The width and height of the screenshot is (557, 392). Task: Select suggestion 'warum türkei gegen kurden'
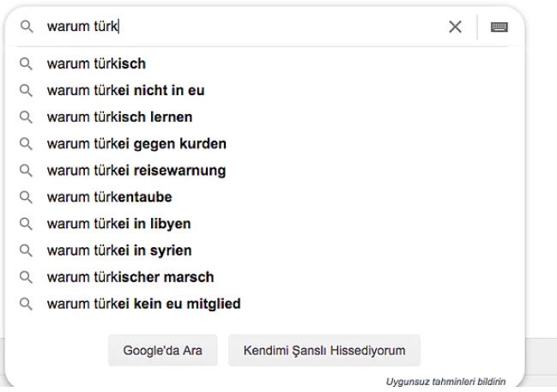136,143
